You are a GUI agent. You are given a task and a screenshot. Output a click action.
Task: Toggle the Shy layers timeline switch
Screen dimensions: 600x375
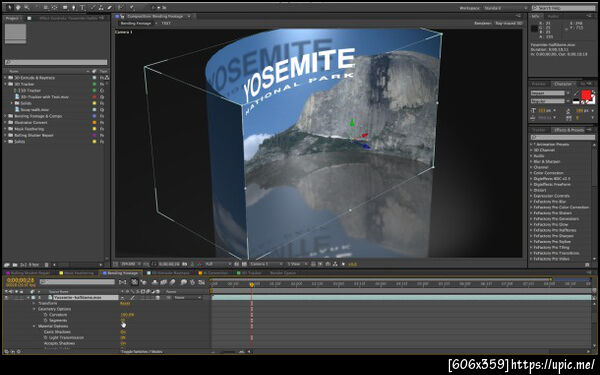155,282
